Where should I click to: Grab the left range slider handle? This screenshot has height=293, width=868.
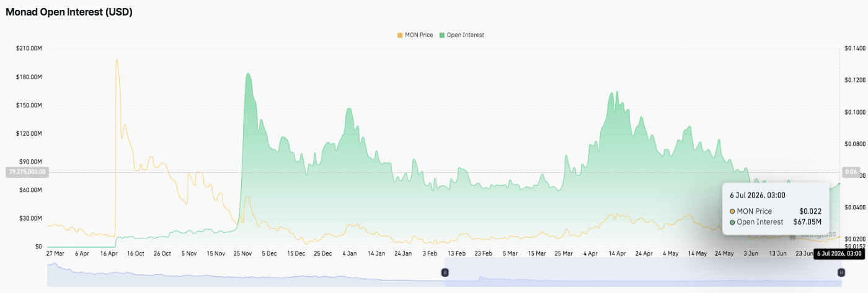pyautogui.click(x=445, y=273)
